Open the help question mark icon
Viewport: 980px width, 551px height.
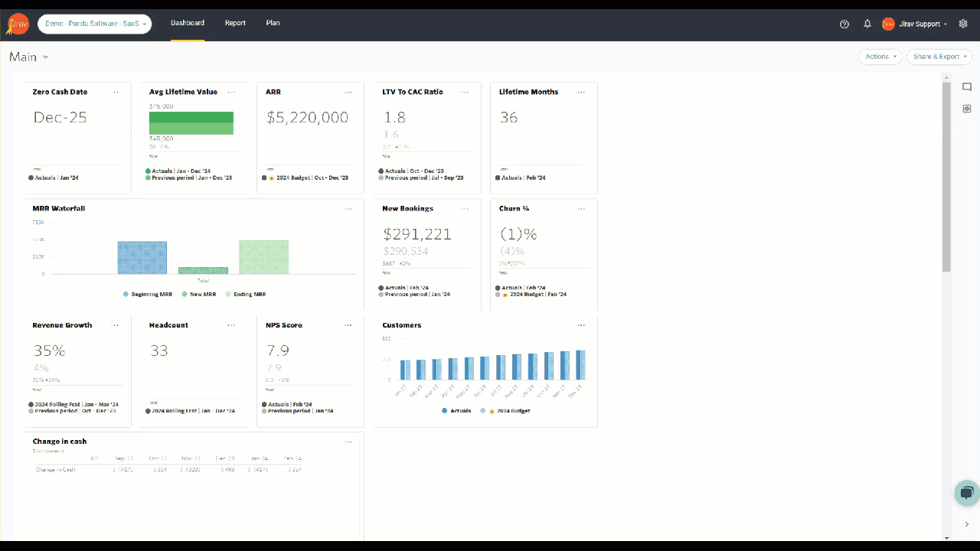pyautogui.click(x=844, y=24)
